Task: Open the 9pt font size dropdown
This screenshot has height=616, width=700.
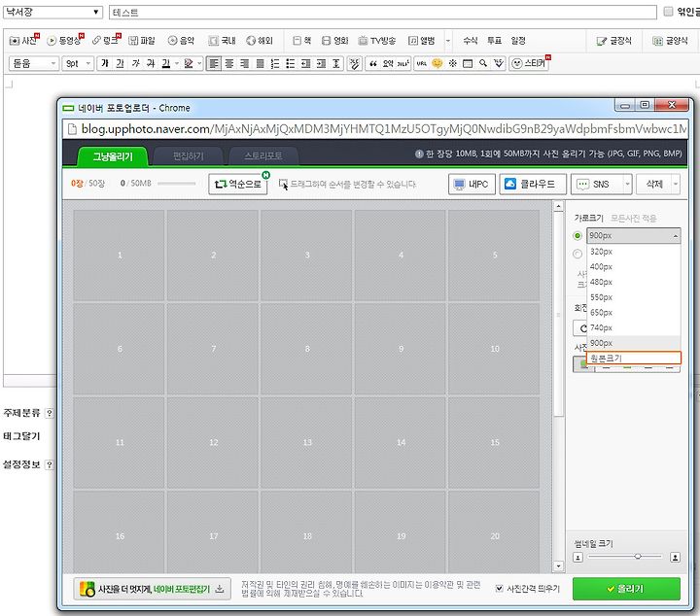Action: [78, 63]
